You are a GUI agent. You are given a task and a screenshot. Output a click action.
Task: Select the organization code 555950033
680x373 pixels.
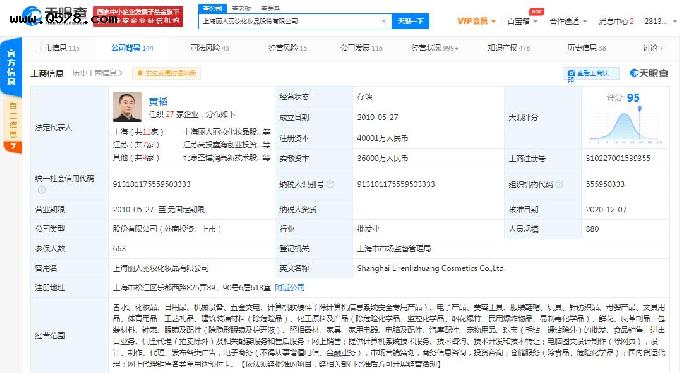[605, 184]
